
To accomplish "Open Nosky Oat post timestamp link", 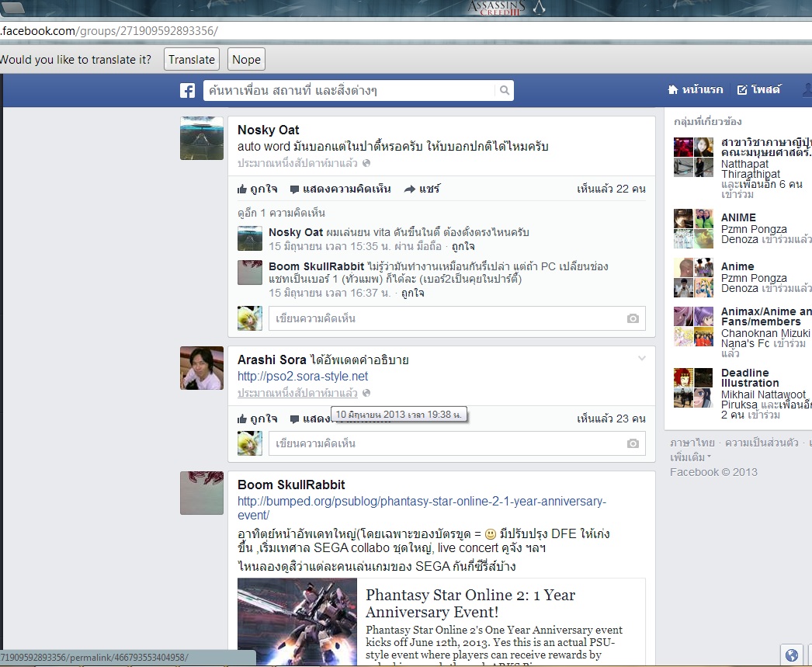I will (x=297, y=164).
